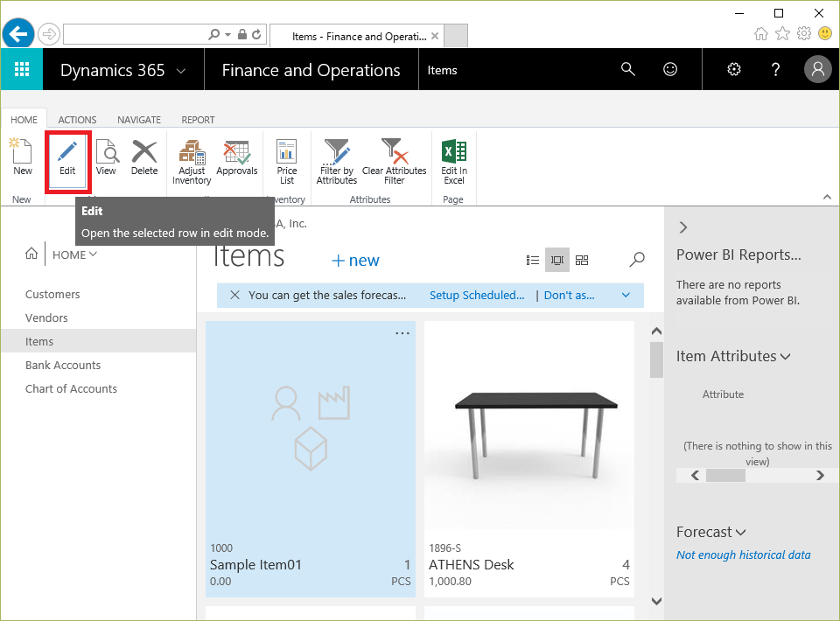Image resolution: width=840 pixels, height=621 pixels.
Task: Click Edit In Excel
Action: click(454, 162)
